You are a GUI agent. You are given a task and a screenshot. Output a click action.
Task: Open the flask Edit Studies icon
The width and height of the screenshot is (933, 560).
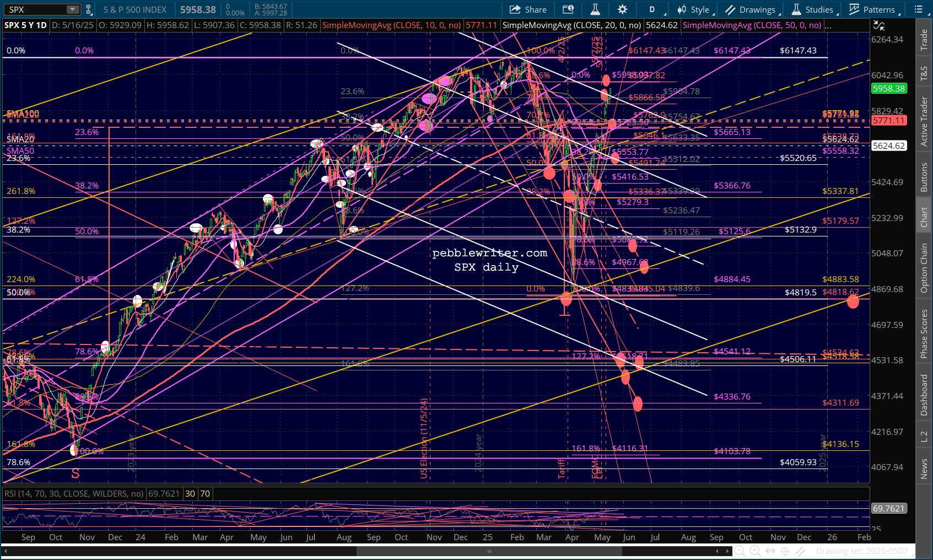tap(595, 9)
